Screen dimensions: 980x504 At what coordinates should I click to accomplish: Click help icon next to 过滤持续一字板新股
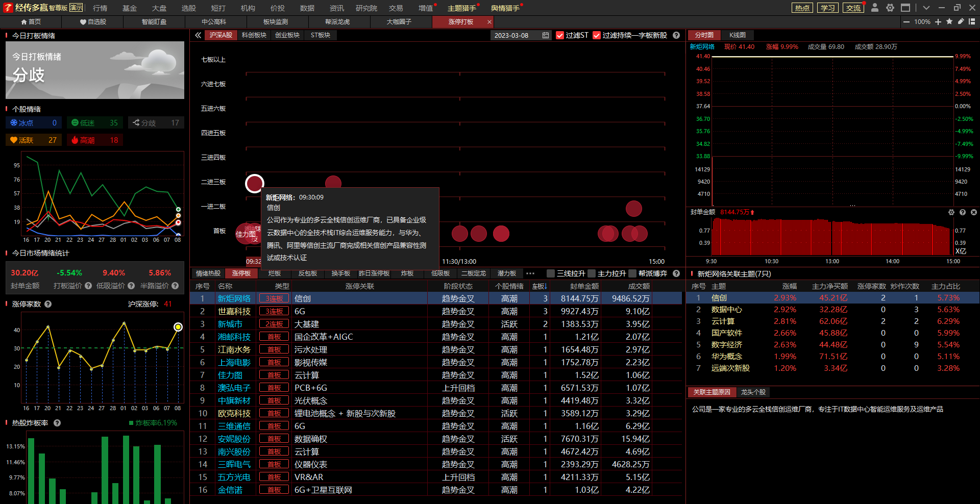(676, 35)
